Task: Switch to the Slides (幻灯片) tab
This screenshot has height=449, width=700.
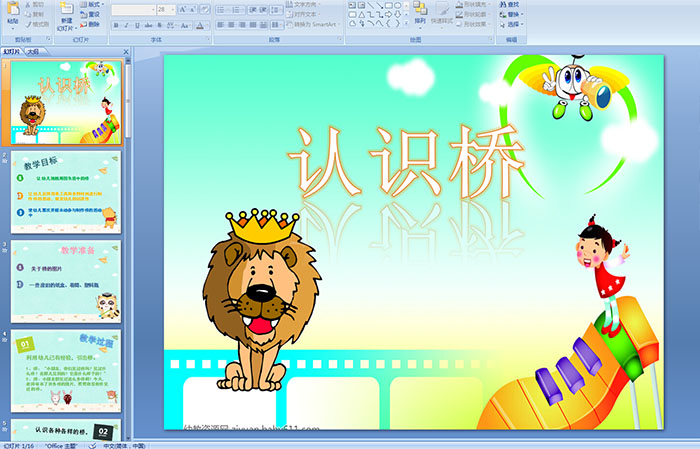Action: tap(11, 50)
